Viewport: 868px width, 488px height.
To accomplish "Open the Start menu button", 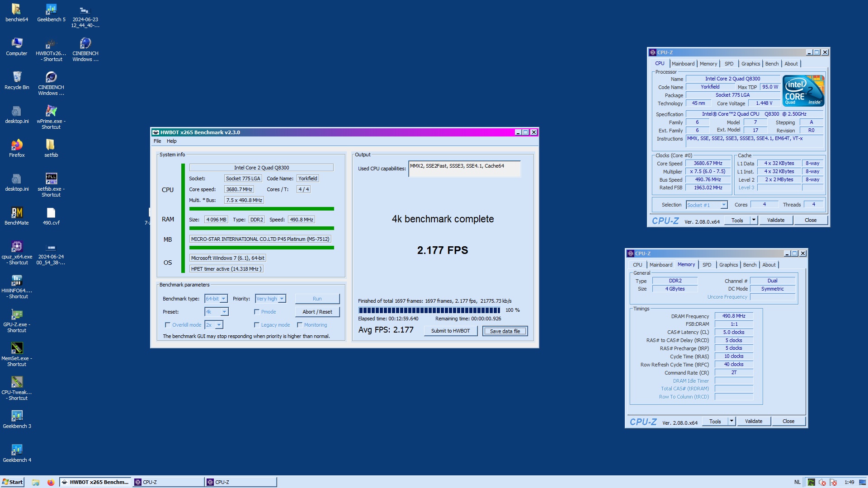I will [12, 482].
